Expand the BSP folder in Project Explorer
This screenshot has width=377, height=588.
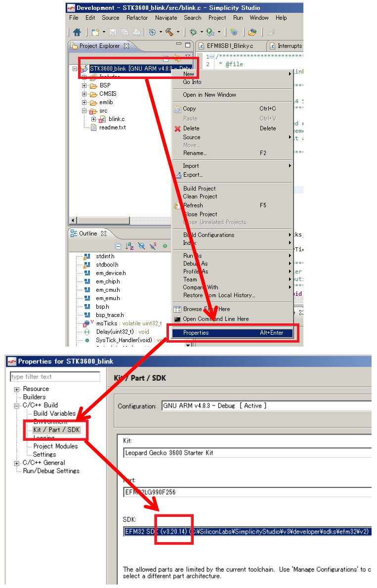click(84, 85)
